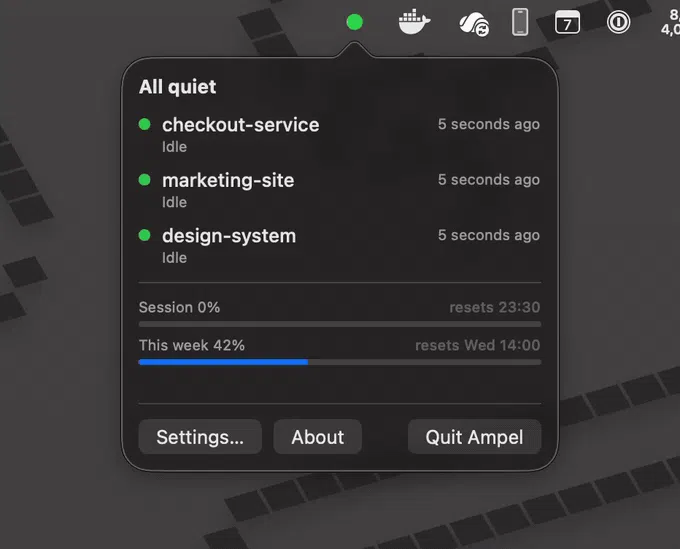The height and width of the screenshot is (549, 680).
Task: Click the About button
Action: [317, 437]
